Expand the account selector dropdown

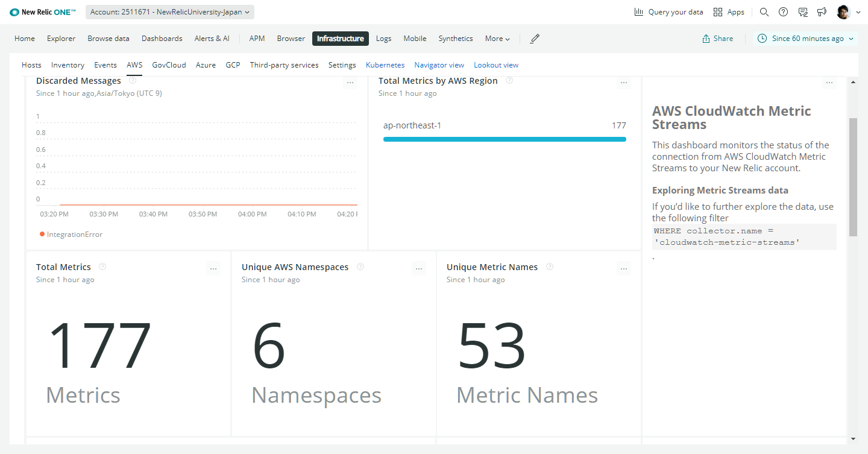pyautogui.click(x=170, y=12)
